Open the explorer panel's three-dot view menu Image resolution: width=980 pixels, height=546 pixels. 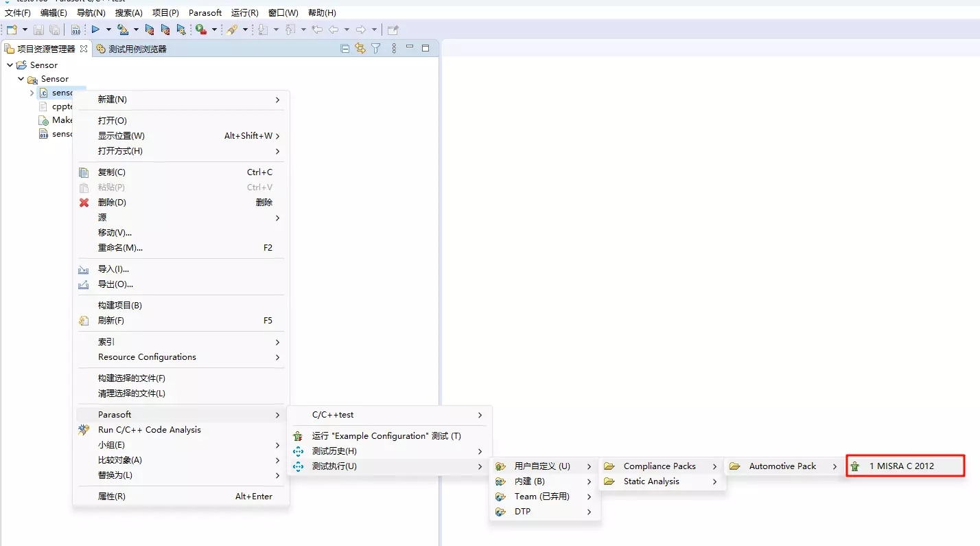click(394, 48)
